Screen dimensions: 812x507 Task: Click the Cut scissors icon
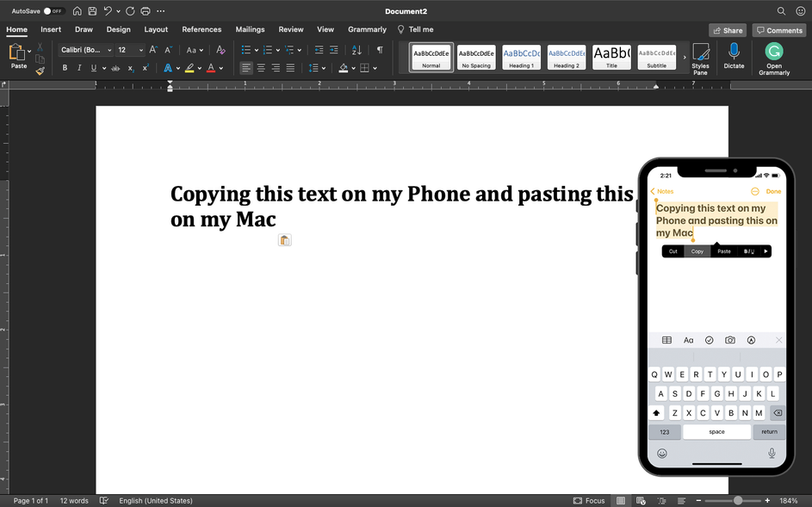coord(40,47)
